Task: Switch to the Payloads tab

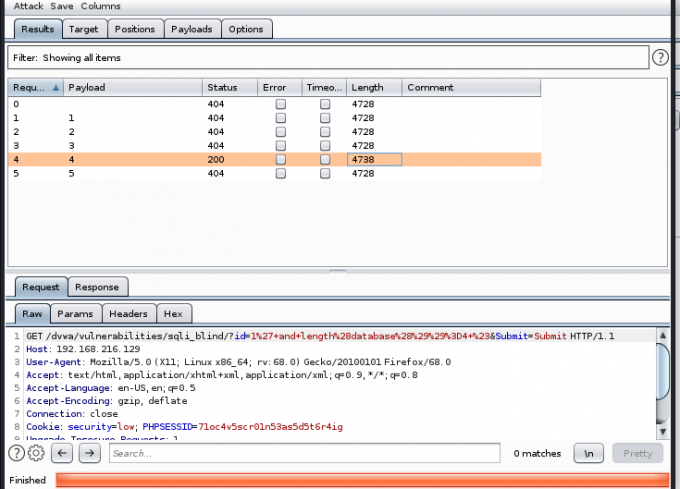Action: [192, 29]
